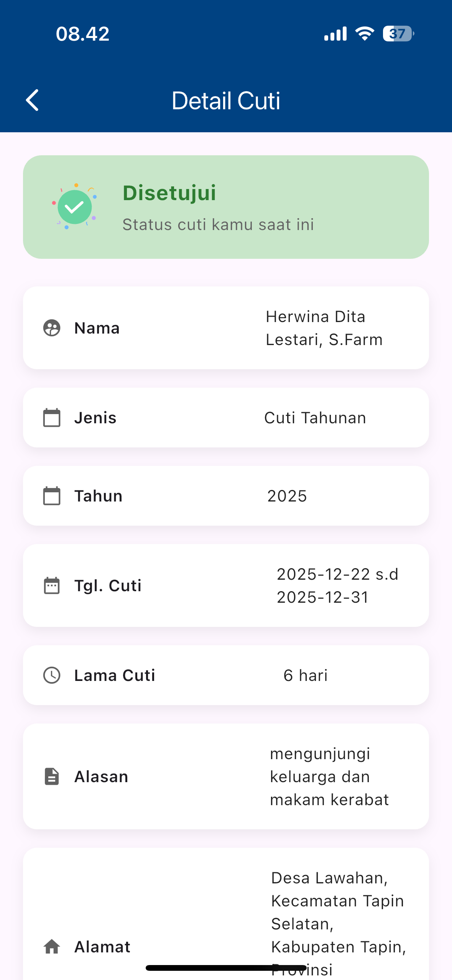Click the calendar icon beside Tahun
The width and height of the screenshot is (452, 980).
52,496
